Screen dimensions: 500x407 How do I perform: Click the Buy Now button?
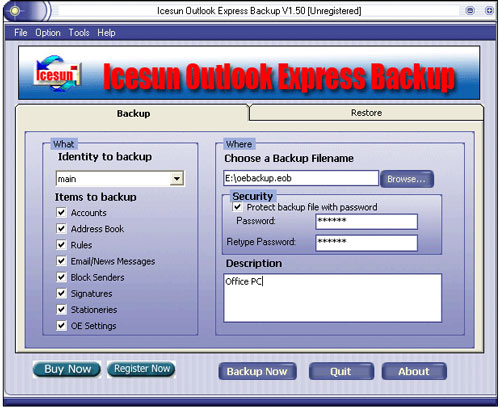coord(67,369)
